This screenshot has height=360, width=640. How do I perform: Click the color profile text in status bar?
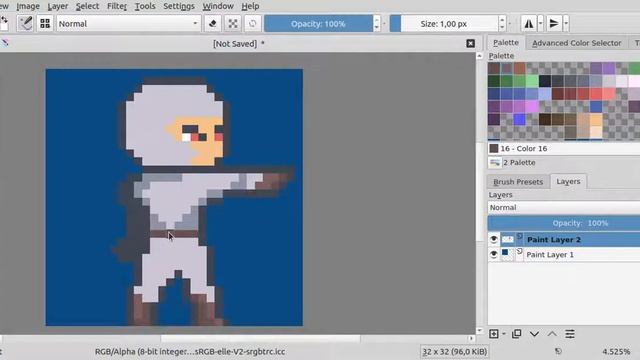pos(190,351)
